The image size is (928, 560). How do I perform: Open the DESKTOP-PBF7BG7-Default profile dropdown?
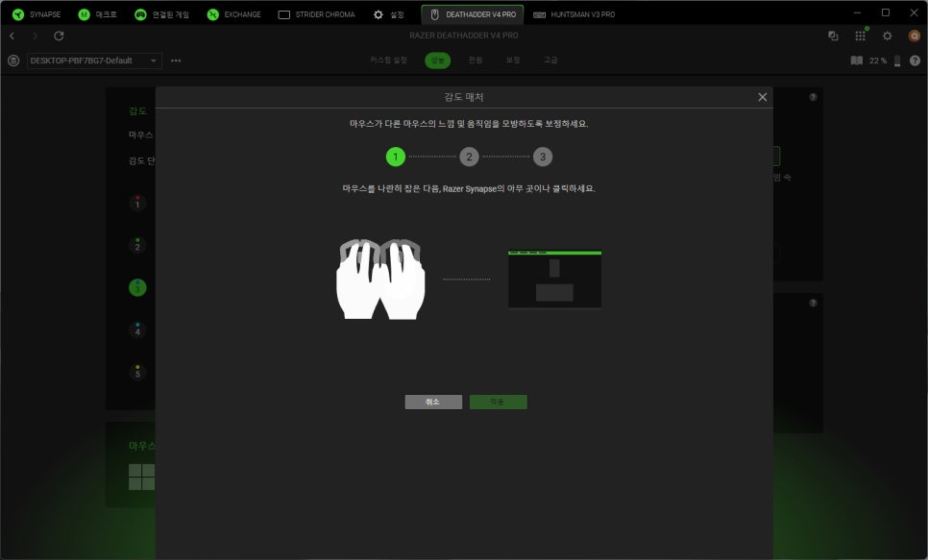point(94,61)
